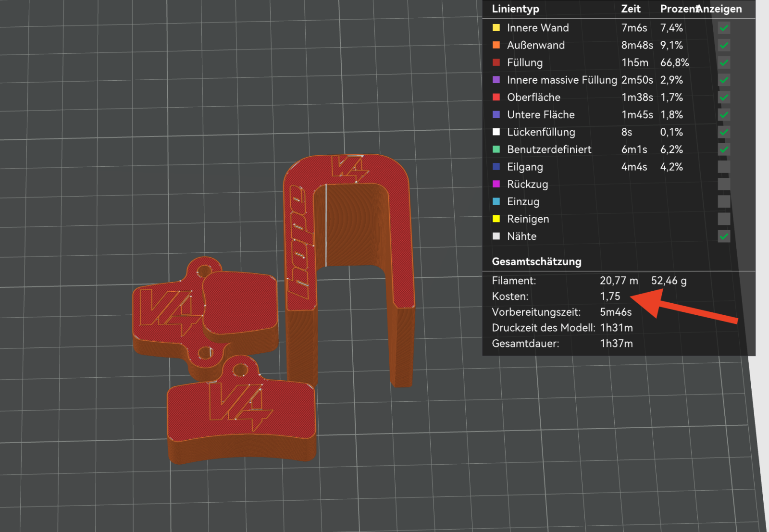Enable Reinigen display checkbox
The image size is (769, 532).
[x=724, y=219]
